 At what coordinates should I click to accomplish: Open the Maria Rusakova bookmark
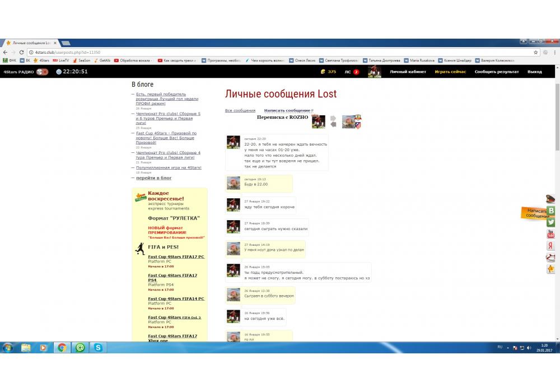point(419,60)
